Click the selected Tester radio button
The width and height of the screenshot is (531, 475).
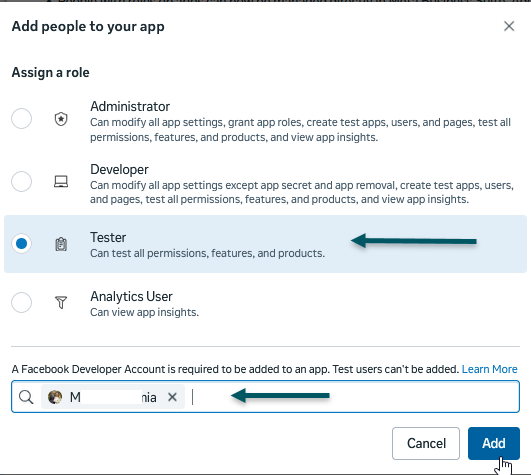tap(21, 243)
